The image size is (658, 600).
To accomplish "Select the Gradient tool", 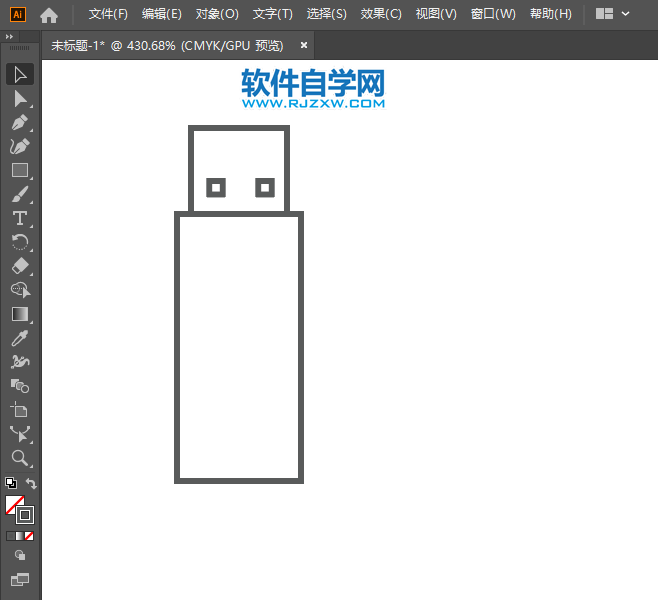I will (20, 314).
